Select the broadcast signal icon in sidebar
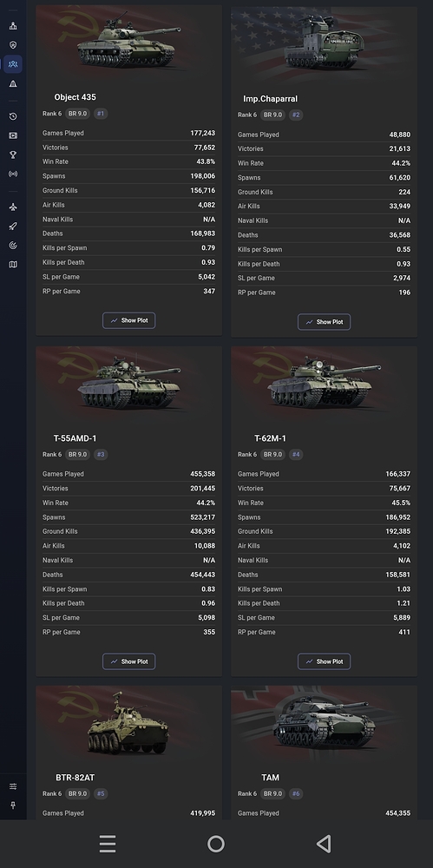The width and height of the screenshot is (433, 868). click(x=13, y=174)
